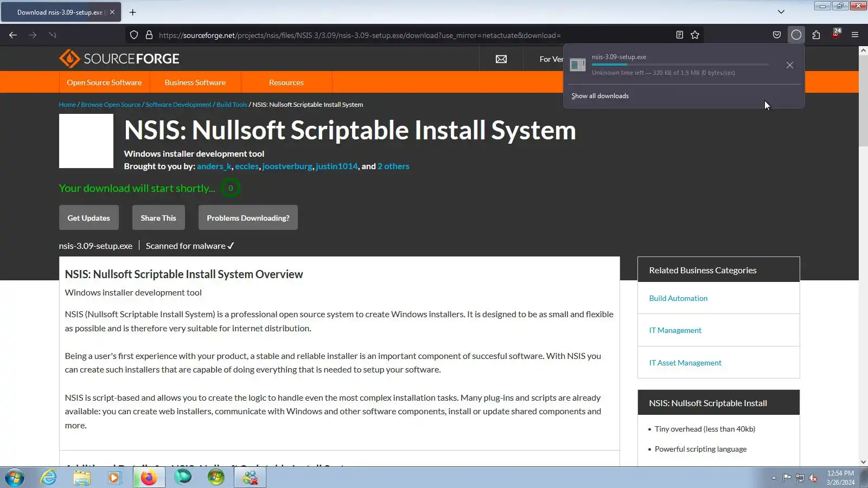The image size is (868, 488).
Task: Click the SourceForge logo
Action: [x=119, y=59]
